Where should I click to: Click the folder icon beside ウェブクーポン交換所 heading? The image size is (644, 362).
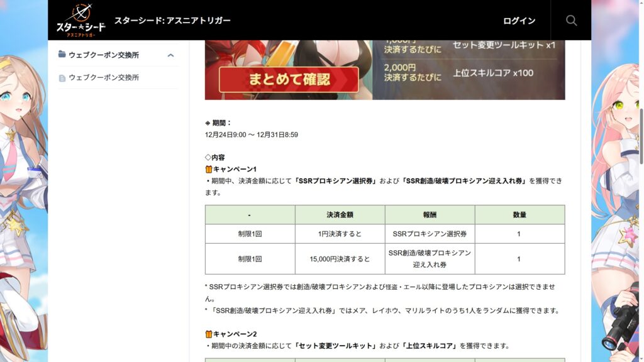tap(62, 55)
